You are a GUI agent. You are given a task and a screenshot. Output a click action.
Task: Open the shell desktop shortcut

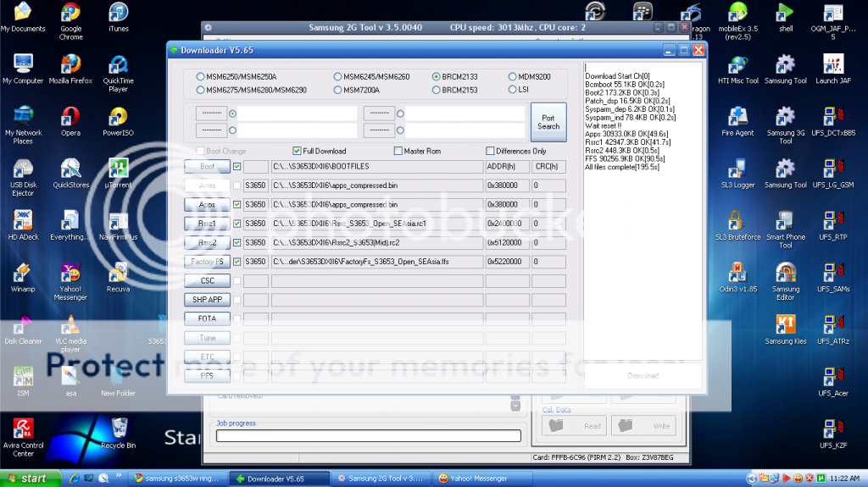point(786,17)
